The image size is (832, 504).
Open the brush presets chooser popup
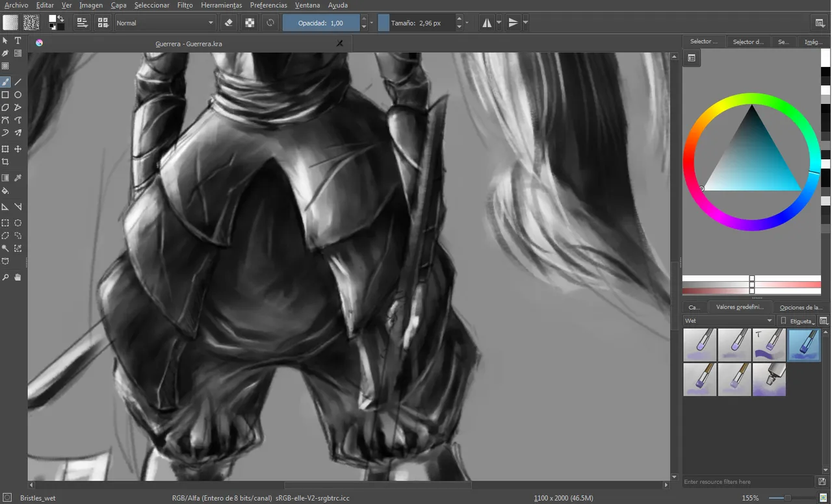(103, 23)
